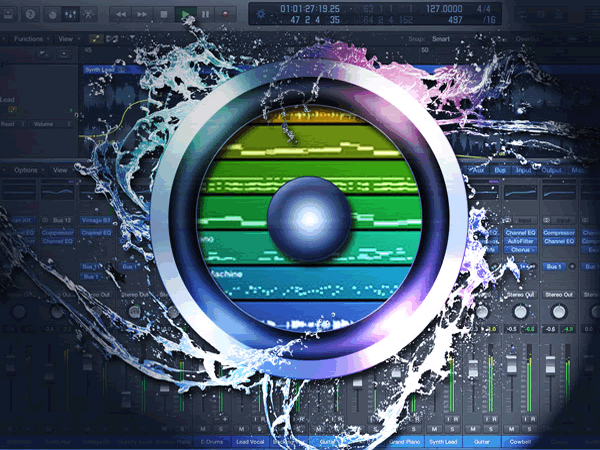Click the Pause transport button
Viewport: 600px width, 450px height.
(206, 15)
